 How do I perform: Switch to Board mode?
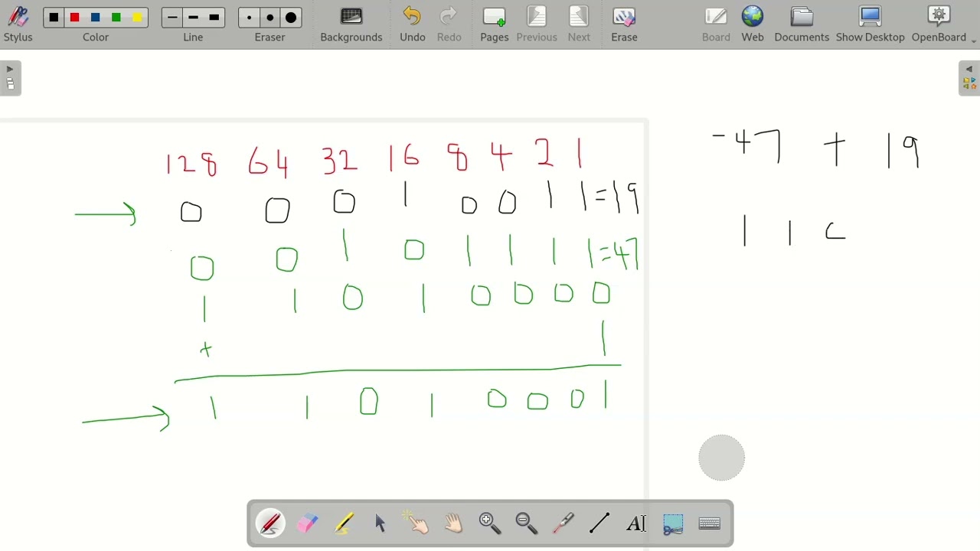tap(717, 24)
